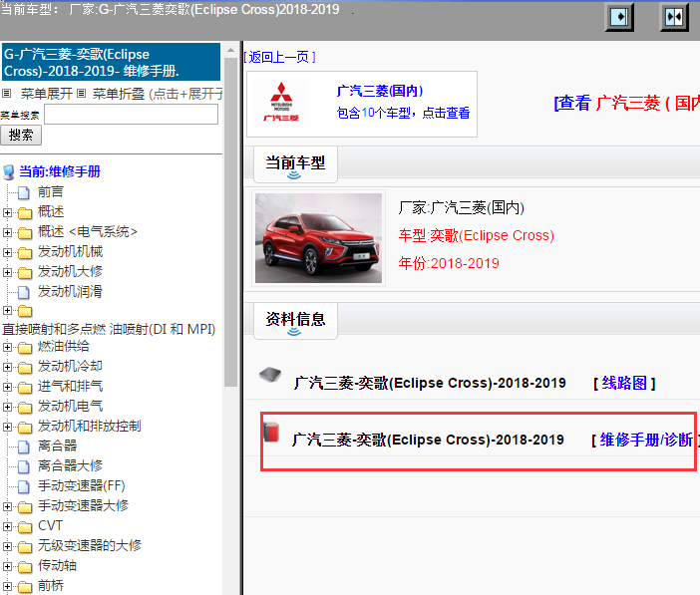Viewport: 700px width, 595px height.
Task: Expand the 手动变速器大修 node
Action: click(7, 506)
